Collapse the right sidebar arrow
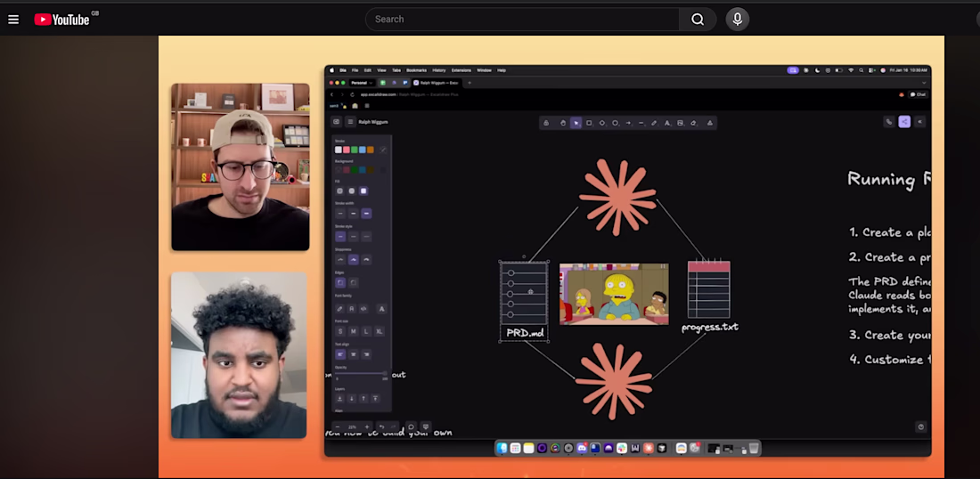This screenshot has height=479, width=980. tap(920, 122)
